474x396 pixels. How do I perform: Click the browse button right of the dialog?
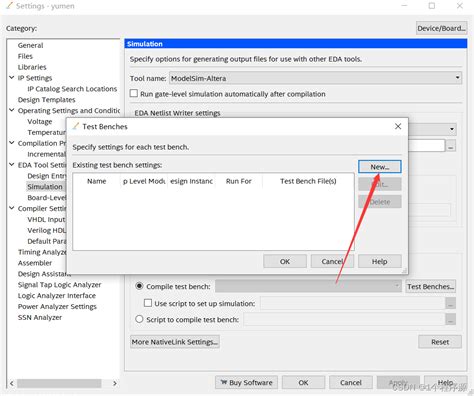pyautogui.click(x=451, y=146)
